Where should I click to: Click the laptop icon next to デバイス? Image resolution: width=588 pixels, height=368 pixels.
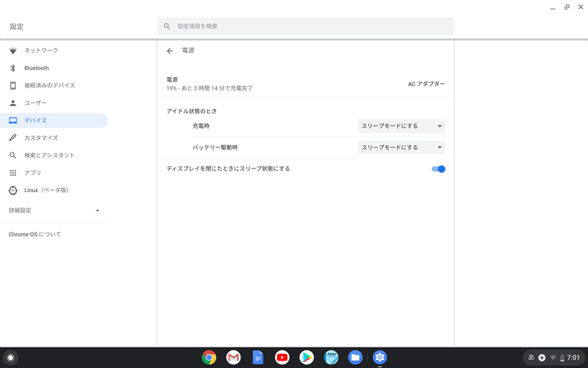12,121
